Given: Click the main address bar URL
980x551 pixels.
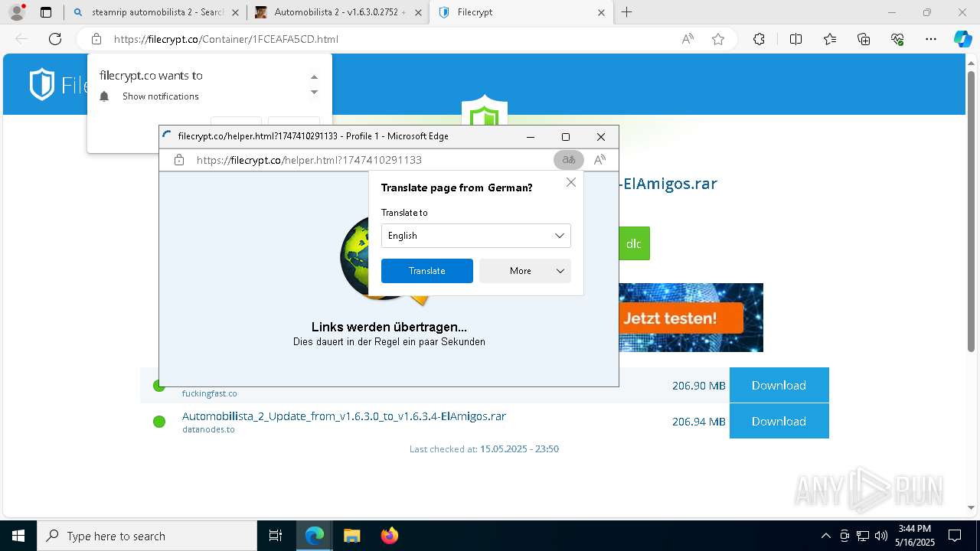Looking at the screenshot, I should coord(226,39).
